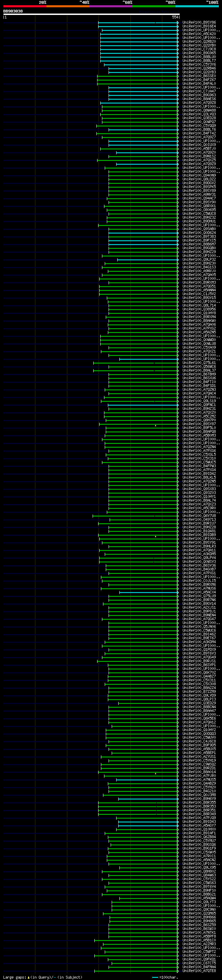Click the UniRef100_C6TCT5 label
The image size is (222, 980).
coord(199,963)
